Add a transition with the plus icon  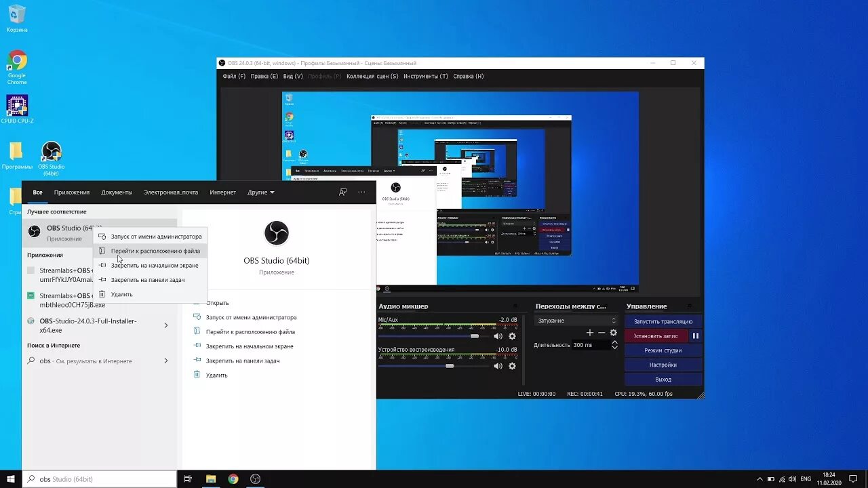click(x=590, y=333)
